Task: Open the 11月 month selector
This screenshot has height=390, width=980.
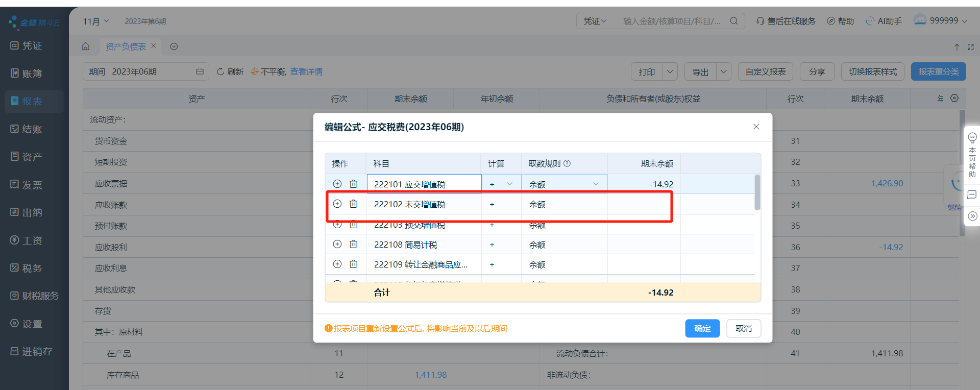Action: click(96, 21)
